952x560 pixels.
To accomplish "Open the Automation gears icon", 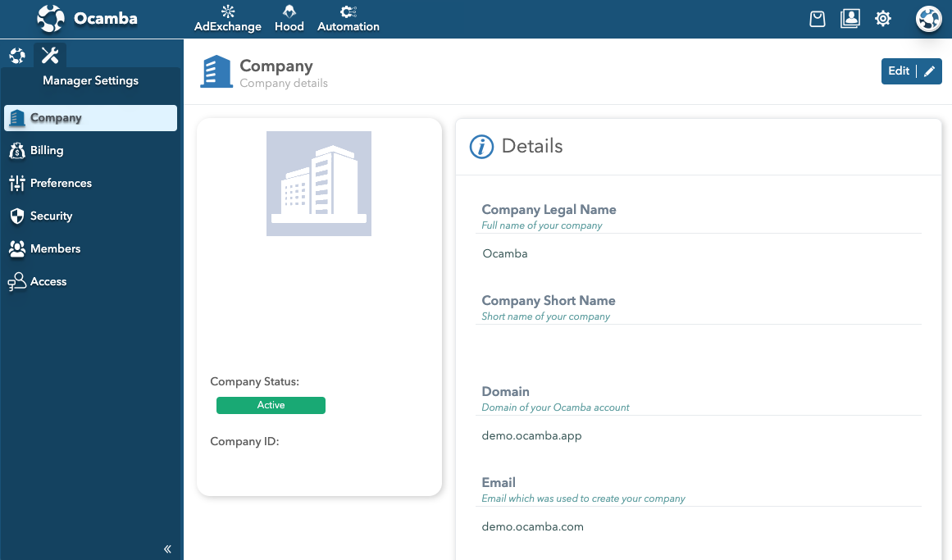I will click(348, 11).
